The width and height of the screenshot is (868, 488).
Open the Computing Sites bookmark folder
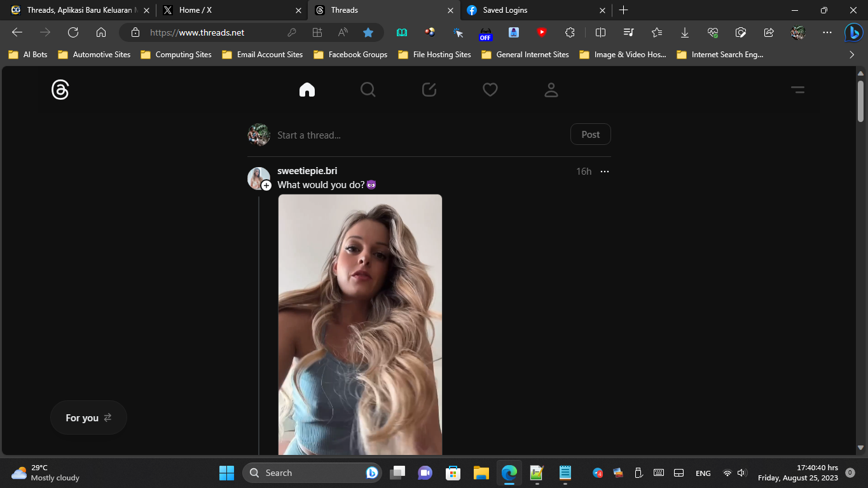pyautogui.click(x=176, y=55)
